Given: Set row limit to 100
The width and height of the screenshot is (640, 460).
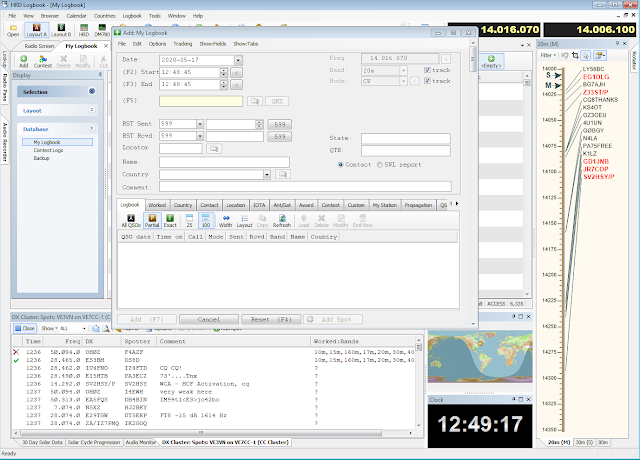Looking at the screenshot, I should tap(206, 221).
